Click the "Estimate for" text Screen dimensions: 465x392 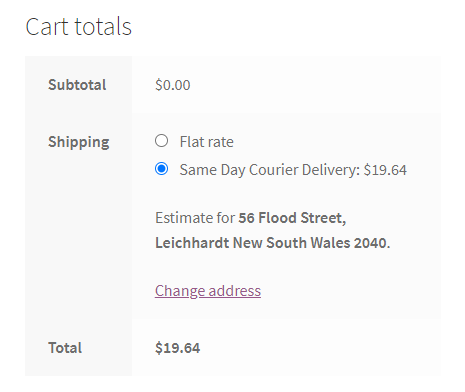(195, 218)
